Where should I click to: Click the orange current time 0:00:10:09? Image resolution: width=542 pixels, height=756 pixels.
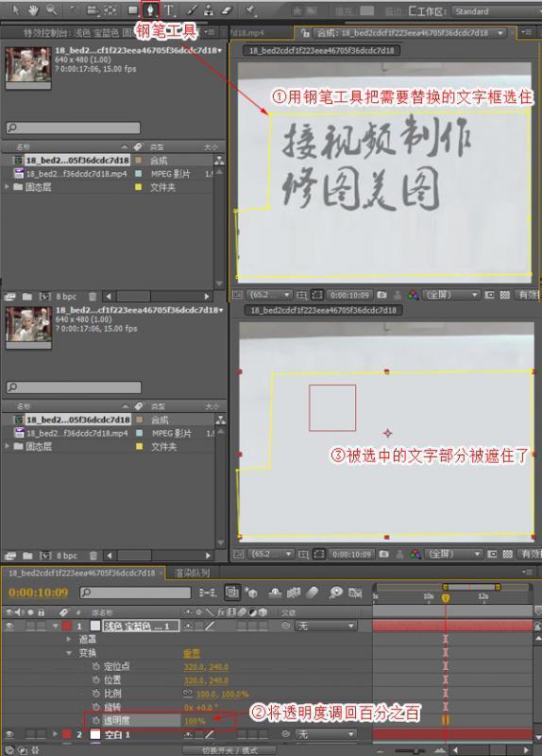pyautogui.click(x=38, y=593)
